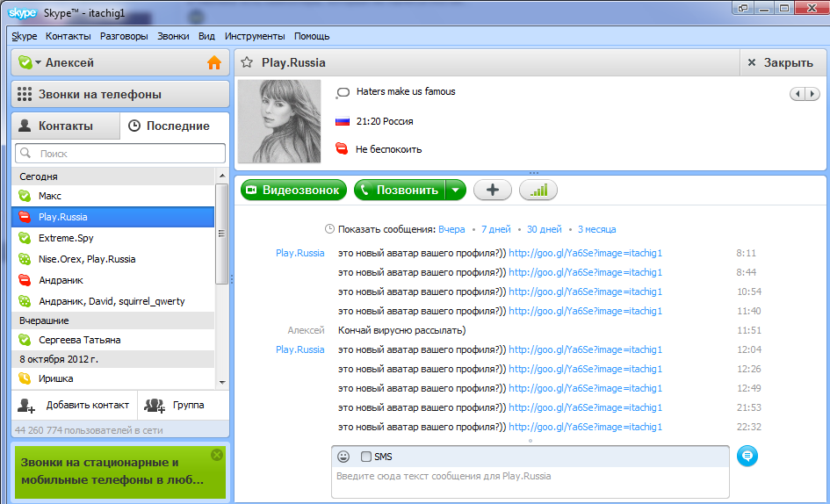830x504 pixels.
Task: Open the Skype menu
Action: click(25, 36)
